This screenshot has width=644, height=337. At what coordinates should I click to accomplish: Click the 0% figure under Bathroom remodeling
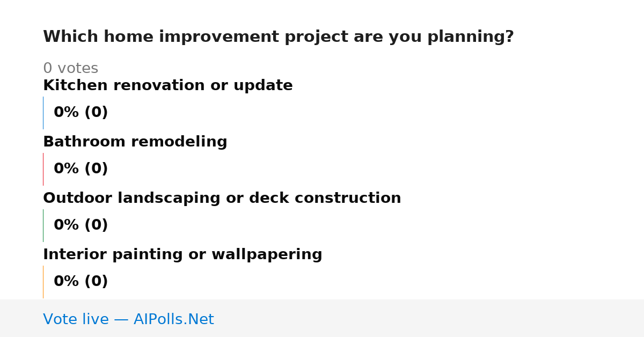[x=67, y=169]
